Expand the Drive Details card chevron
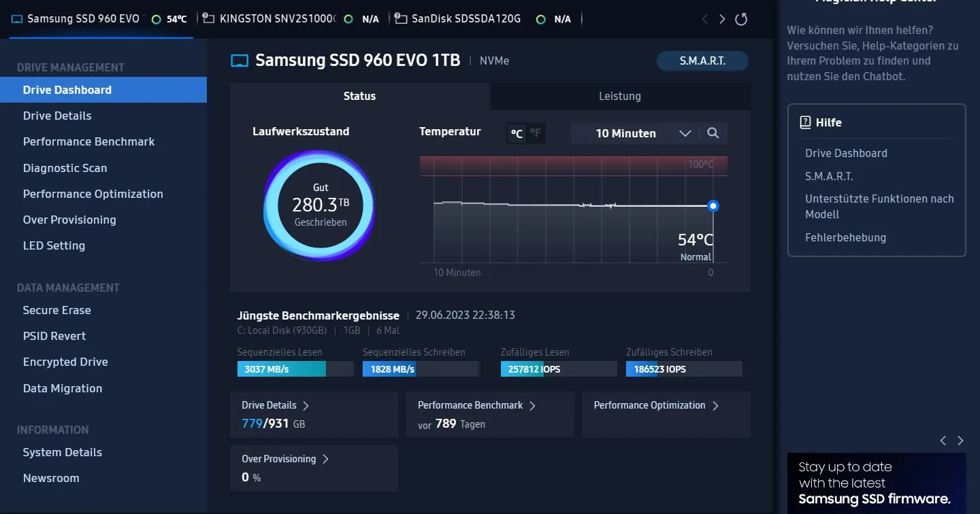The width and height of the screenshot is (980, 514). pyautogui.click(x=306, y=405)
